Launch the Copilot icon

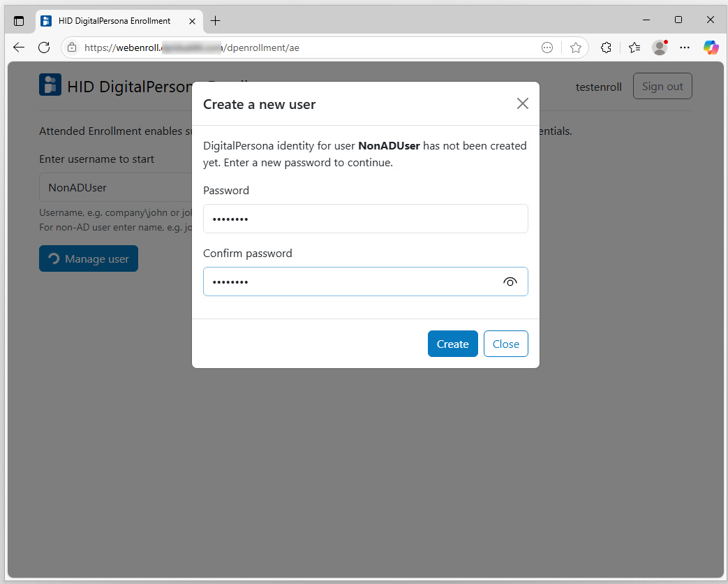tap(711, 48)
